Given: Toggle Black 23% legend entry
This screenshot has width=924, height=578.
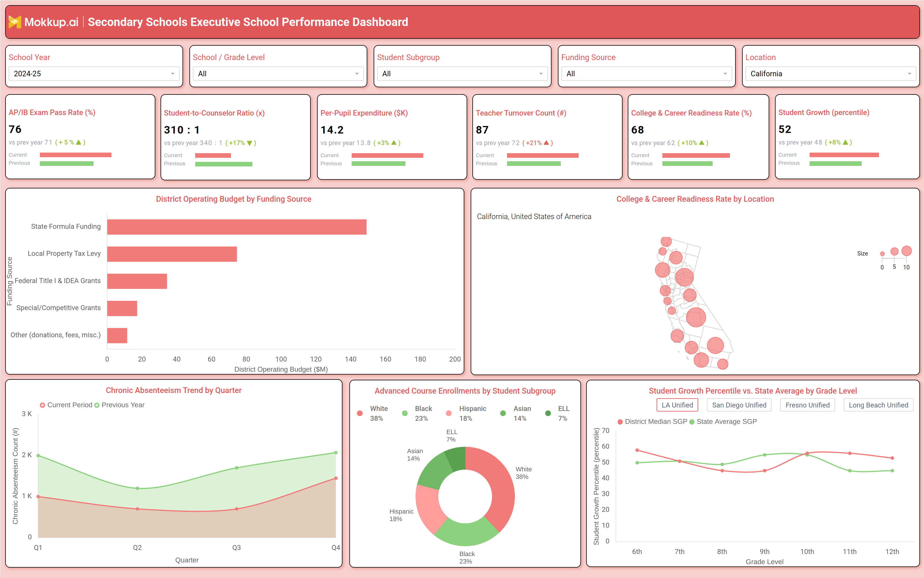Looking at the screenshot, I should (x=417, y=413).
